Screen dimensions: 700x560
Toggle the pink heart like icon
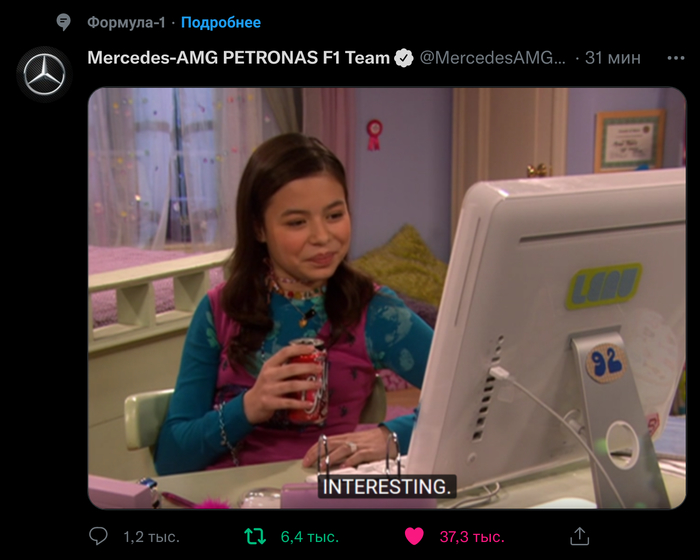(414, 536)
